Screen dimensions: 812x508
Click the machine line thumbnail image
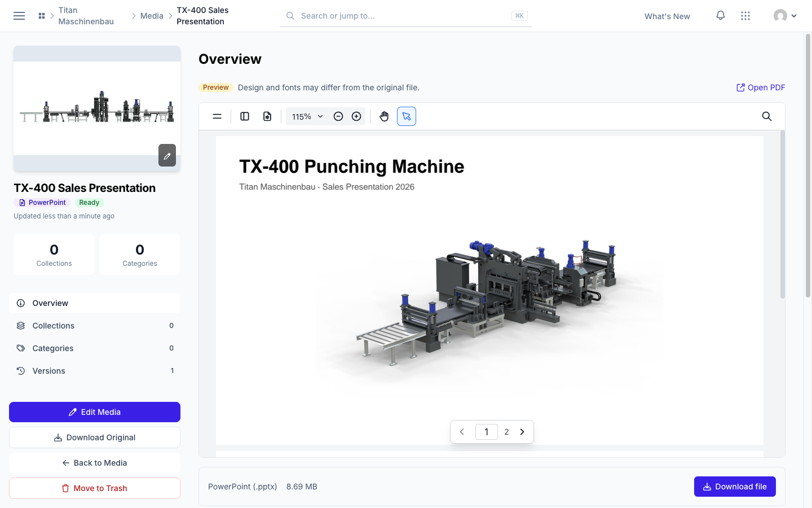[x=97, y=108]
